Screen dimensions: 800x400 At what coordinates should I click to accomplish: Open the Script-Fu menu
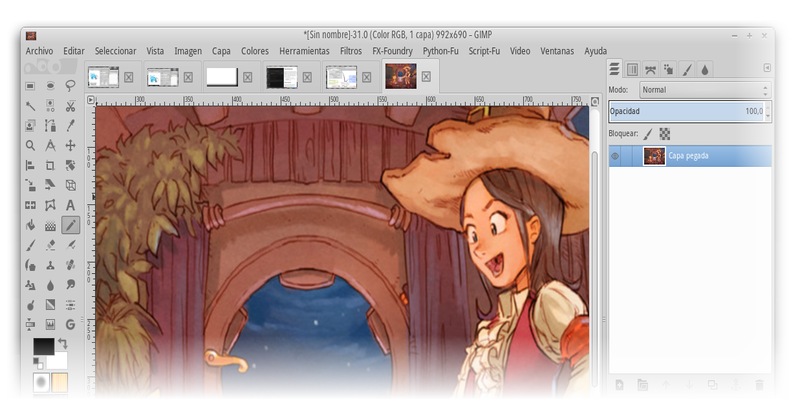coord(484,51)
